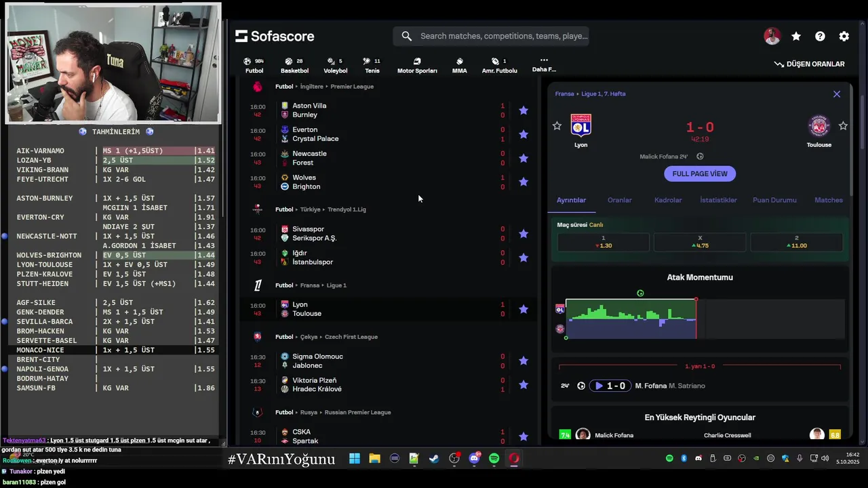Screen dimensions: 868x488
Task: Open the Tenis sport category
Action: point(372,65)
